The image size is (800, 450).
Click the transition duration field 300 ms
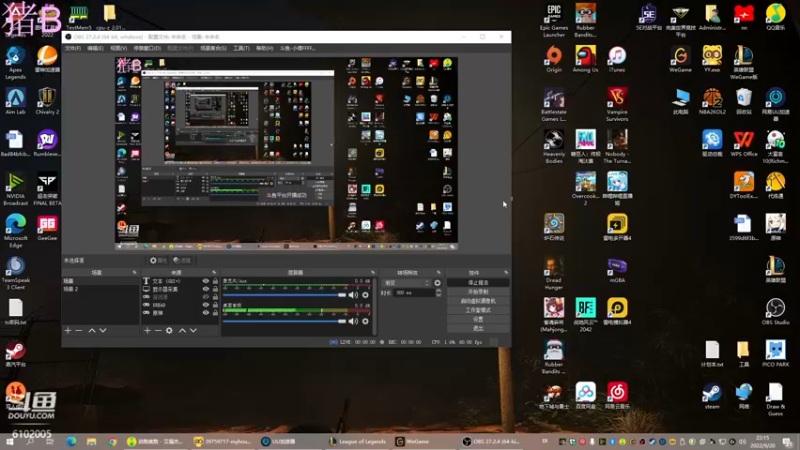(413, 292)
